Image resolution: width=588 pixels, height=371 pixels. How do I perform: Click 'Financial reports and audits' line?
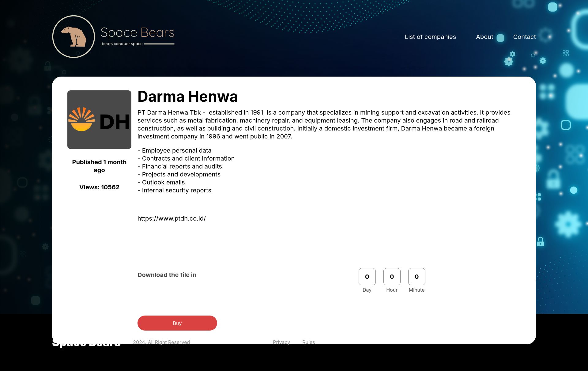180,166
